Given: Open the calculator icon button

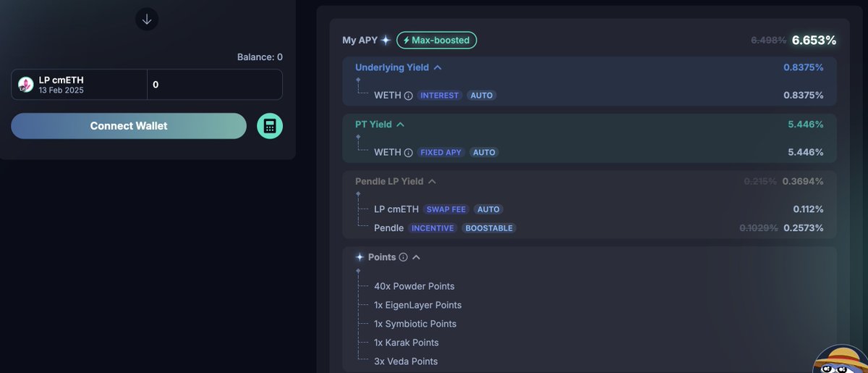Looking at the screenshot, I should 270,126.
